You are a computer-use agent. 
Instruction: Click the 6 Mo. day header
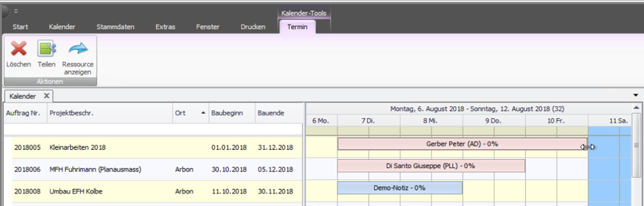[x=322, y=120]
